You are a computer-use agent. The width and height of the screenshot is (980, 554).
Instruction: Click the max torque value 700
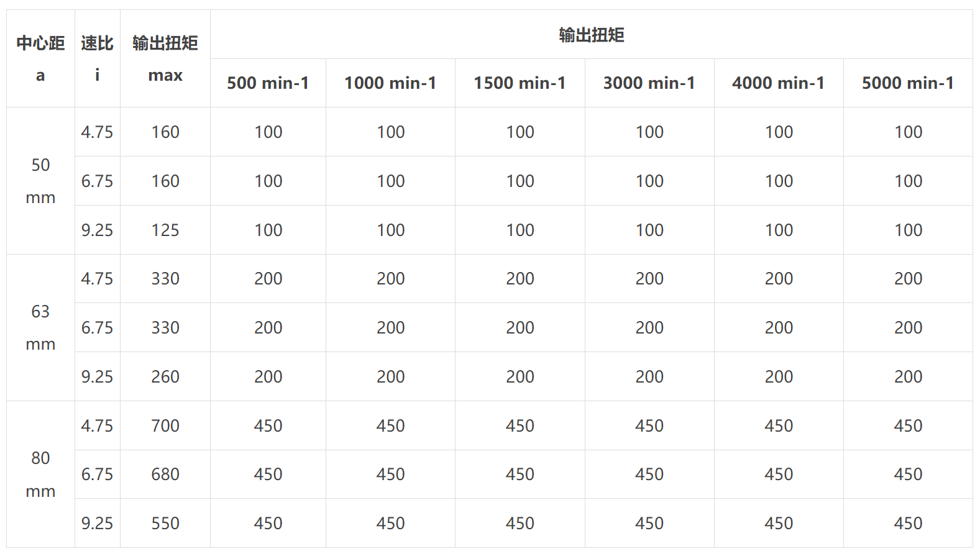click(x=165, y=425)
